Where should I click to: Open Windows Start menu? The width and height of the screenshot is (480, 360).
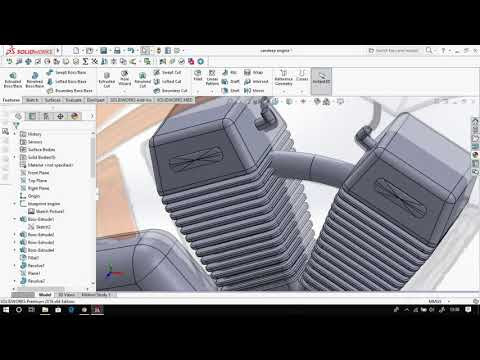point(6,310)
